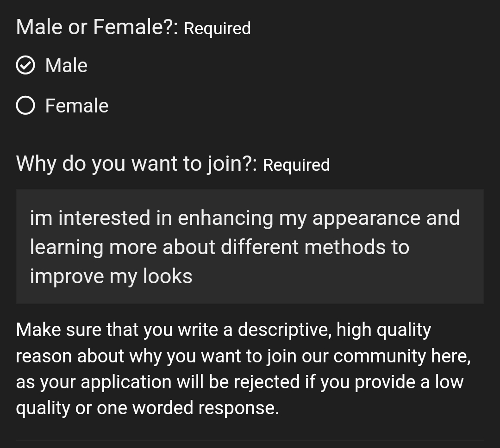The width and height of the screenshot is (500, 448).
Task: Click the phrase improve my looks
Action: [x=111, y=276]
